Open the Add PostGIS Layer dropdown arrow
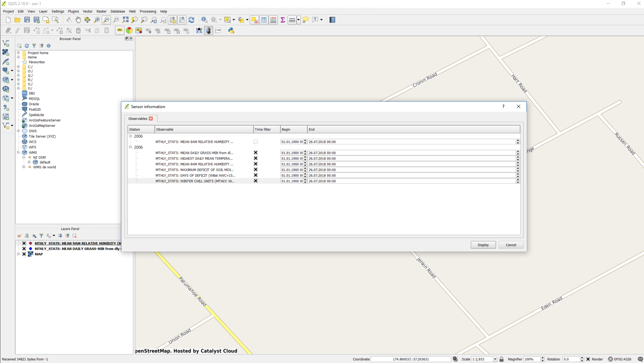 [x=12, y=71]
